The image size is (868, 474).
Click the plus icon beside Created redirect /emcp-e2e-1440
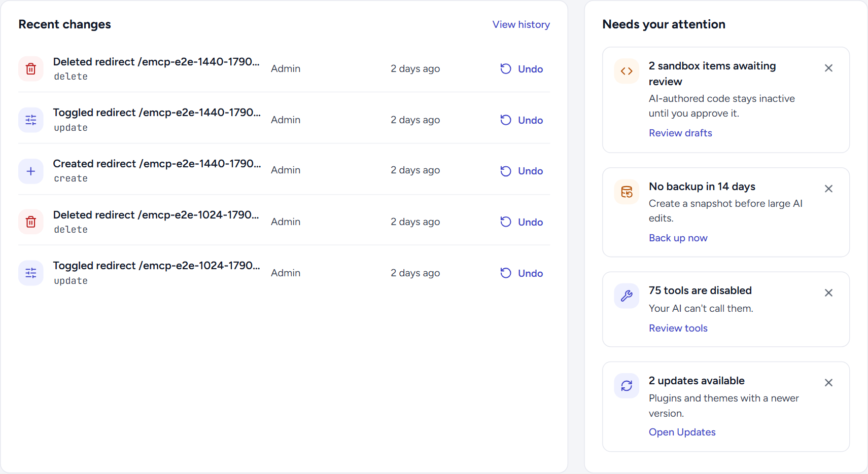click(31, 171)
